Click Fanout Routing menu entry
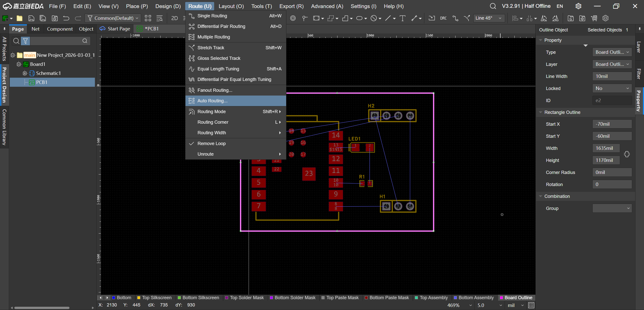This screenshot has width=644, height=310. pos(215,90)
